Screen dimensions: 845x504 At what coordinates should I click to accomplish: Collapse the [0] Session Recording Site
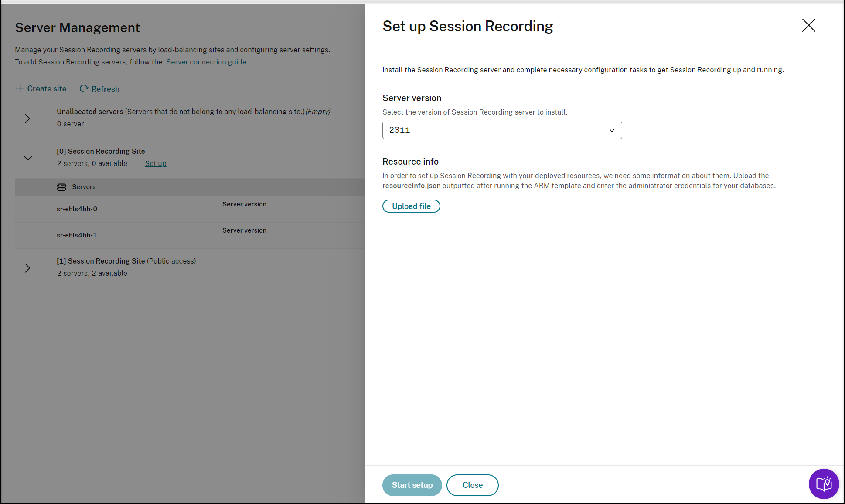(x=27, y=158)
